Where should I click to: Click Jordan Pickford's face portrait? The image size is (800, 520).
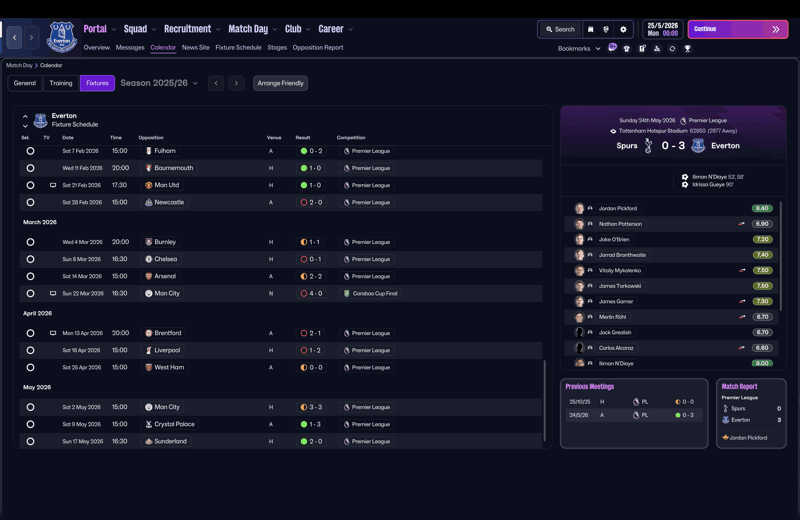click(579, 208)
